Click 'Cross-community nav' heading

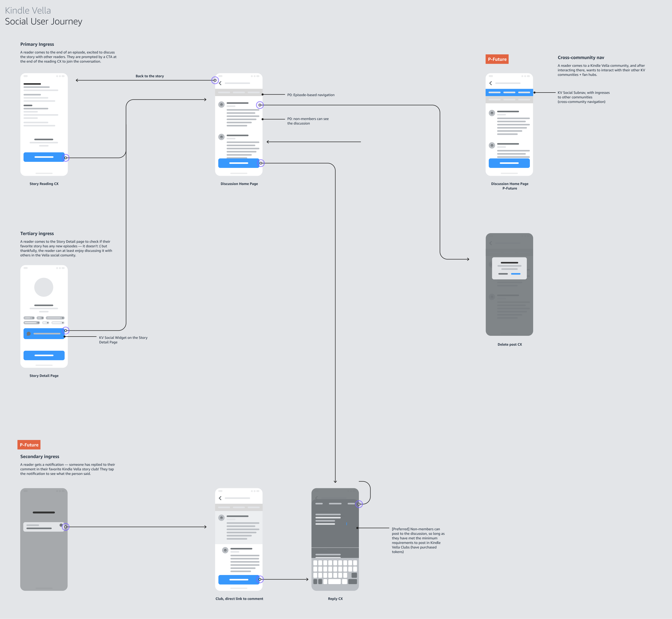581,58
